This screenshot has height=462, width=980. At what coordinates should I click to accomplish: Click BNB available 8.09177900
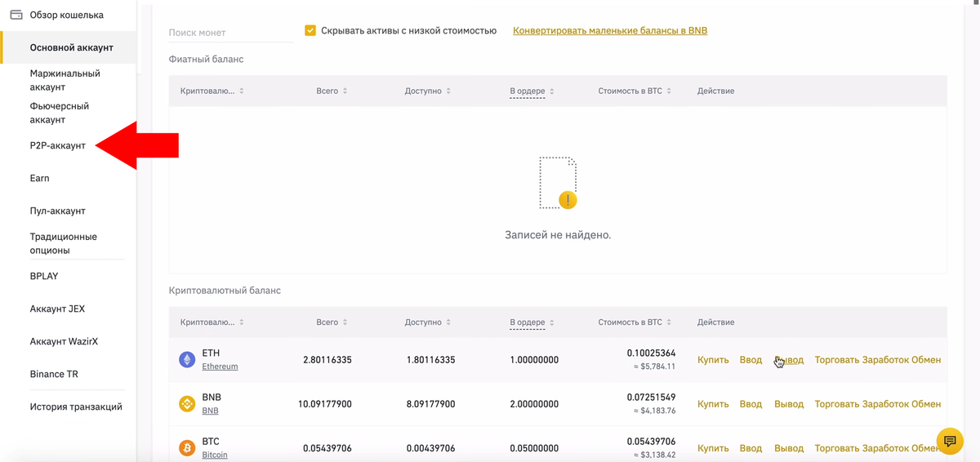(430, 404)
